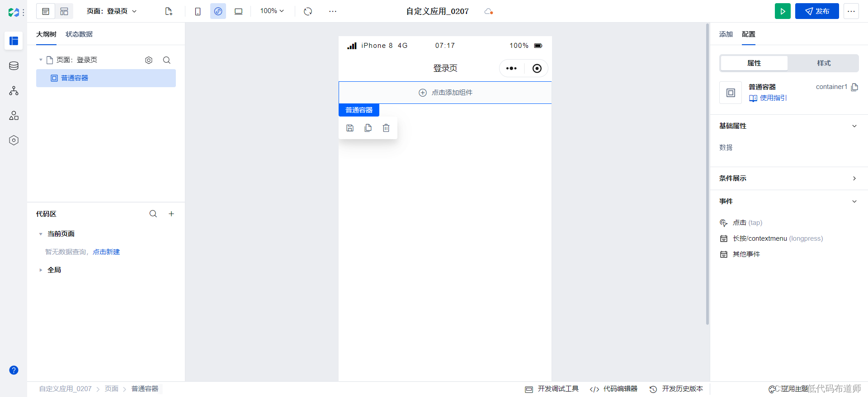The image size is (868, 397).
Task: Click the 点击新建 link
Action: [x=106, y=252]
